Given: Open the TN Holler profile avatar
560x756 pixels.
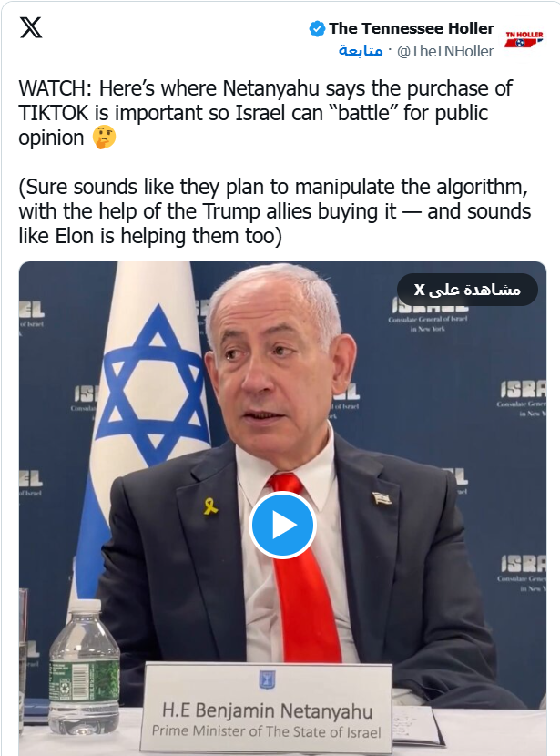Looking at the screenshot, I should tap(524, 39).
